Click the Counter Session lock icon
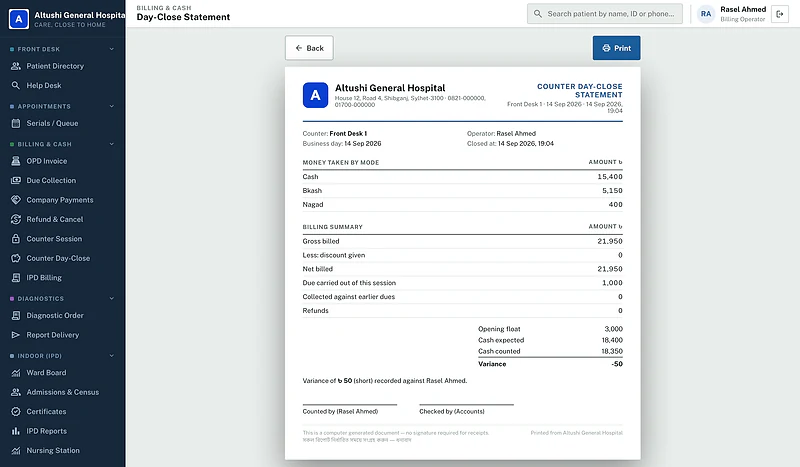Screen dimensions: 800x467 click(16, 238)
